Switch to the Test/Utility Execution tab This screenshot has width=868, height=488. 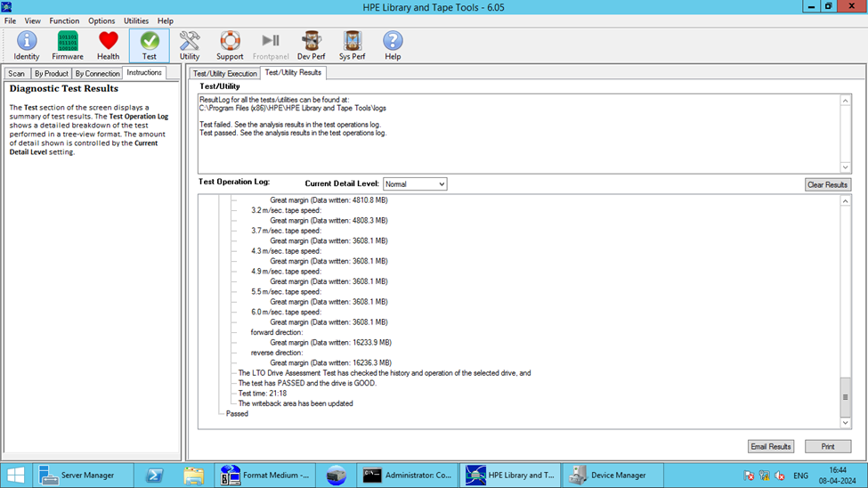(x=225, y=73)
